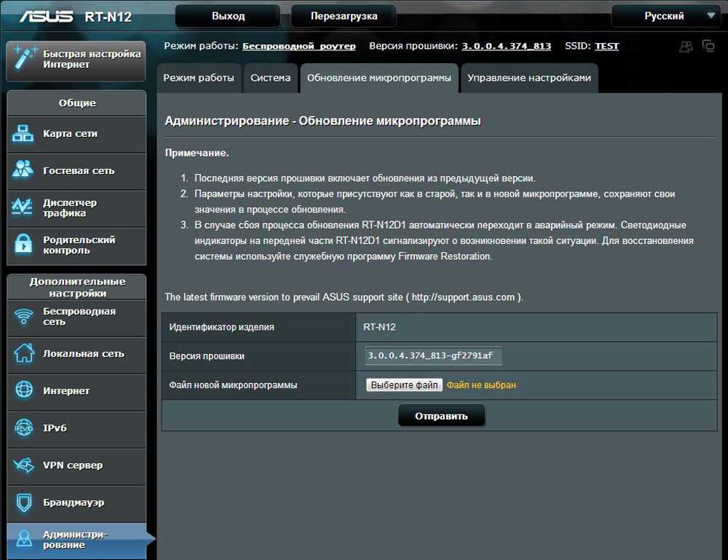Viewport: 728px width, 560px height.
Task: Open the Управление настройками tab
Action: pos(529,78)
